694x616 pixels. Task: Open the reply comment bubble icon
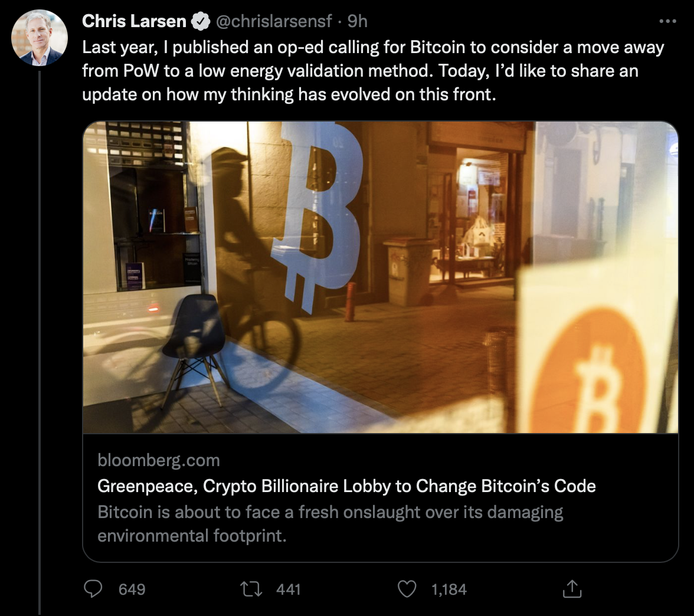coord(93,589)
